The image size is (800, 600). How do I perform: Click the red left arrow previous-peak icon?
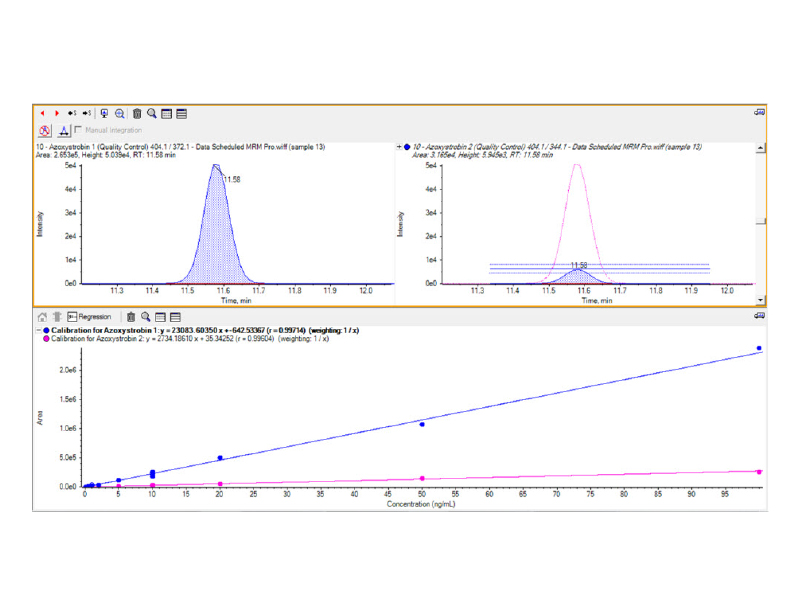(43, 114)
